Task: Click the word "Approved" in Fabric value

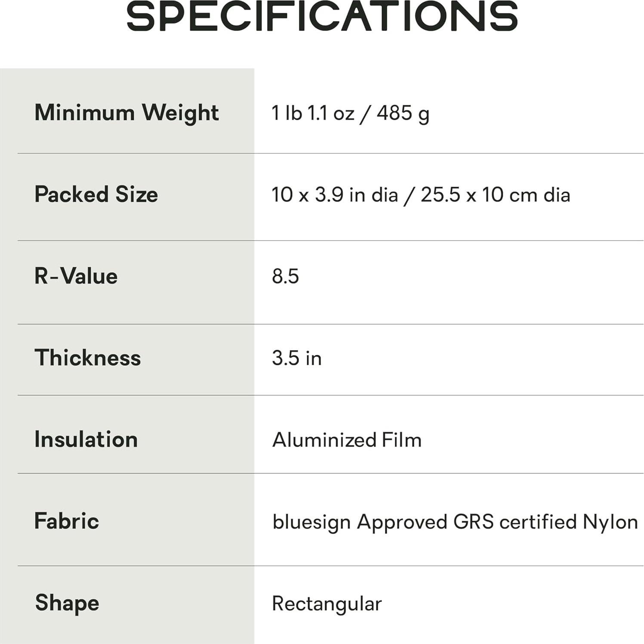Action: [402, 523]
